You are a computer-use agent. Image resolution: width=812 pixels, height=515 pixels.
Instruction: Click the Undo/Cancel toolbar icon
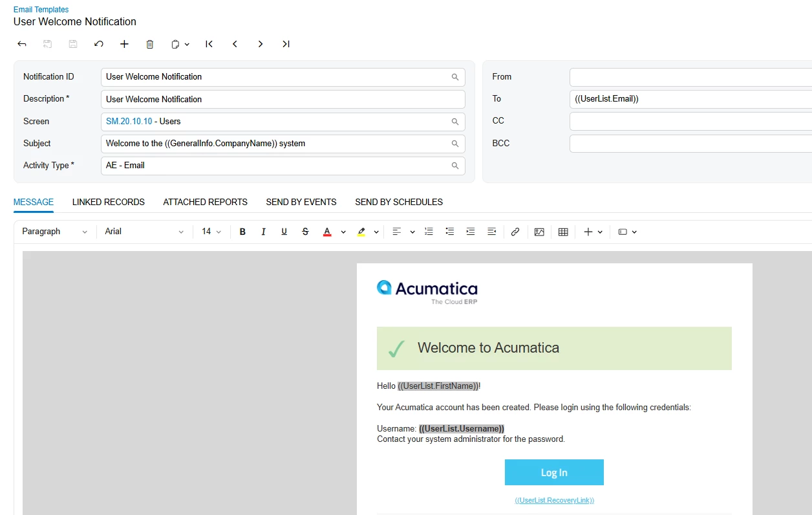click(x=98, y=44)
